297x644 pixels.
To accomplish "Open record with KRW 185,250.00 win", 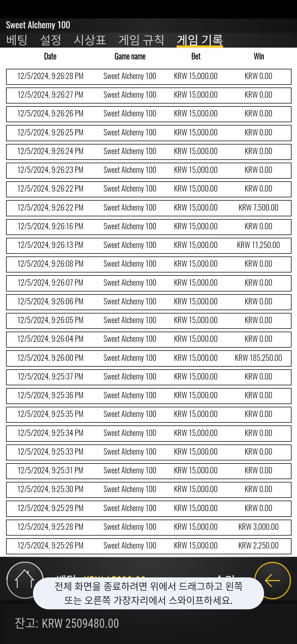I will click(x=149, y=358).
